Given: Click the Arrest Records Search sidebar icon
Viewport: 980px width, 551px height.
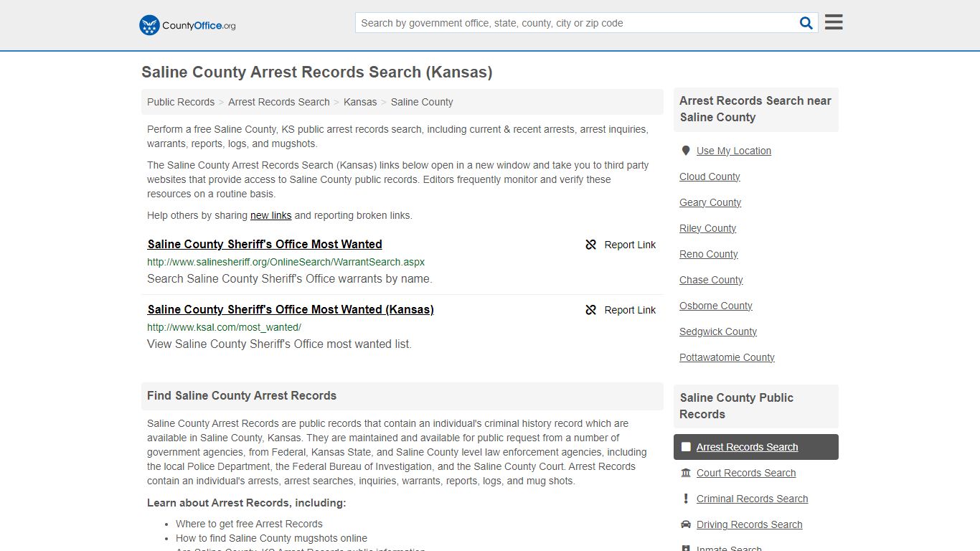Looking at the screenshot, I should coord(686,447).
